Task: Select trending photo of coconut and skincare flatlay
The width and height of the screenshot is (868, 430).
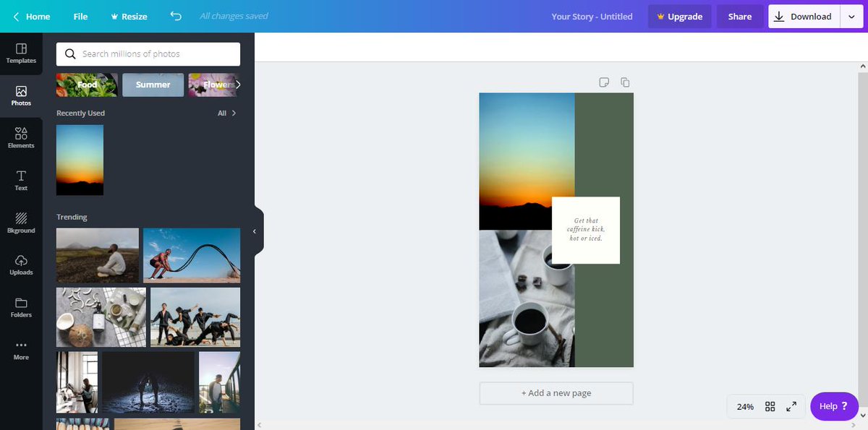Action: pyautogui.click(x=101, y=317)
